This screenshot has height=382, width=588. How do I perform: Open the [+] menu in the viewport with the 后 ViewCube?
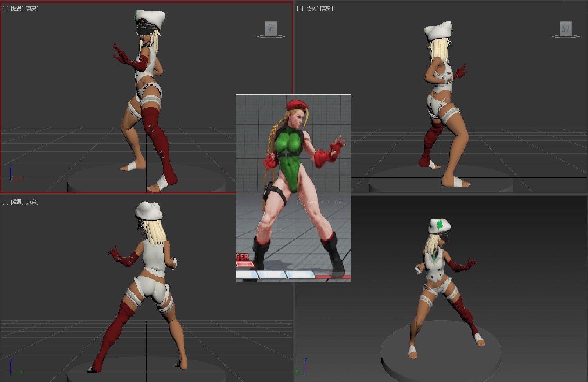click(300, 8)
